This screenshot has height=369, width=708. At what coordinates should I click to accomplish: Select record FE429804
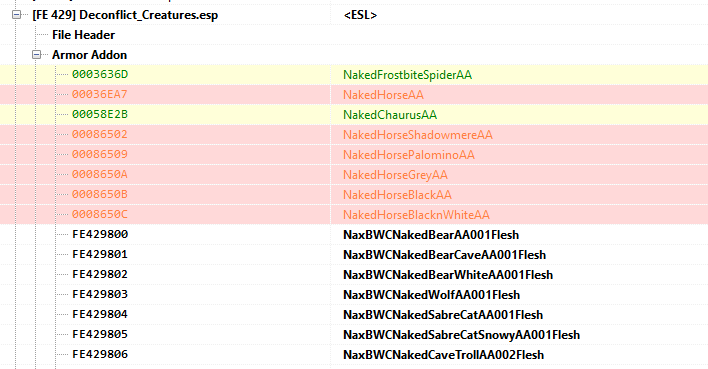click(100, 314)
